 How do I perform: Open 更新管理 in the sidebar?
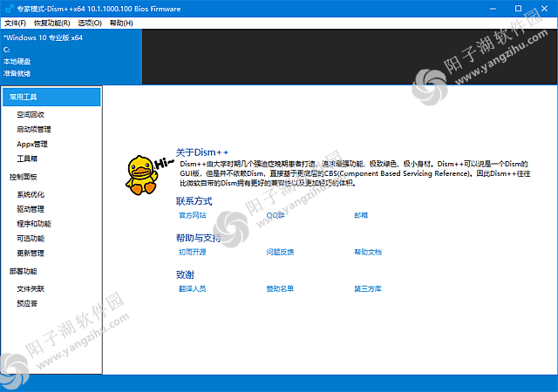click(x=31, y=253)
